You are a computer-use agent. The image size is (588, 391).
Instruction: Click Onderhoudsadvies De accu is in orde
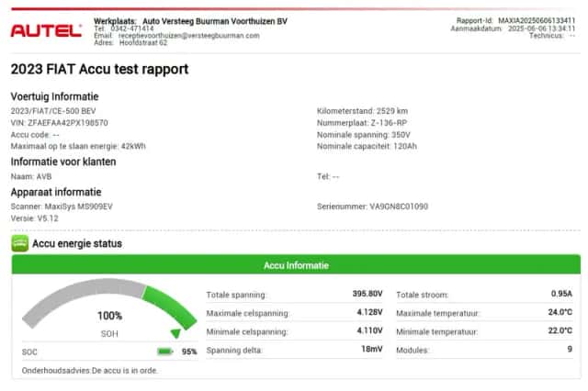point(90,371)
